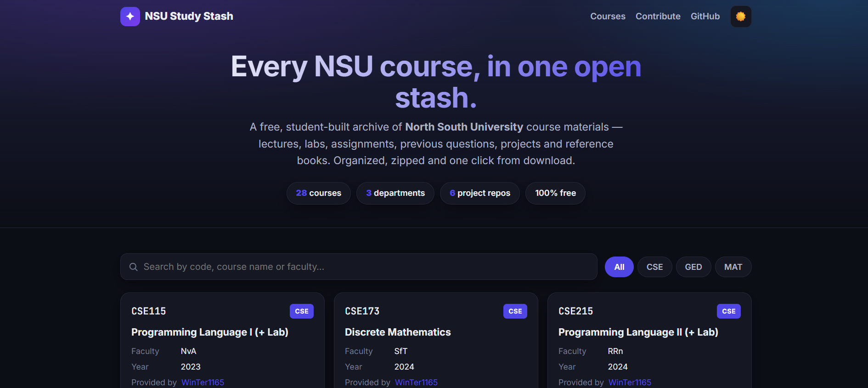The height and width of the screenshot is (388, 868).
Task: Open WinTer1165 link on CSE115 card
Action: pos(203,382)
